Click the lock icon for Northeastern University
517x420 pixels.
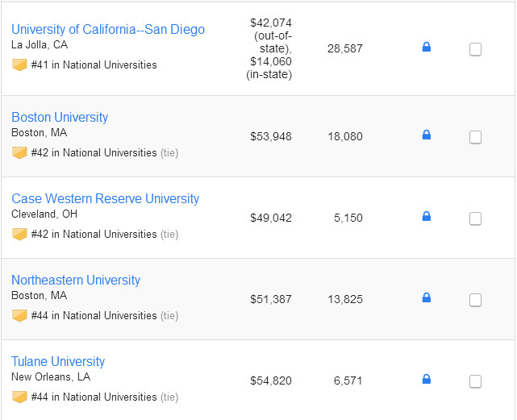click(x=427, y=298)
